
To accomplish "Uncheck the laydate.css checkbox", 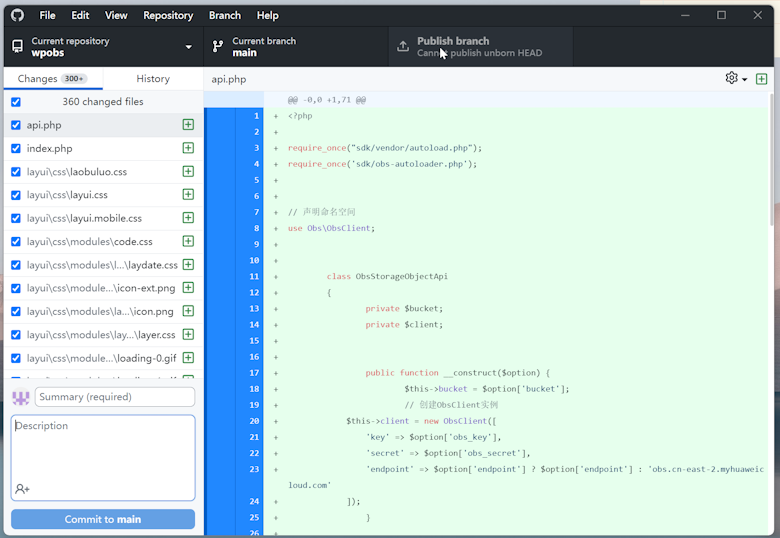I will pyautogui.click(x=16, y=265).
